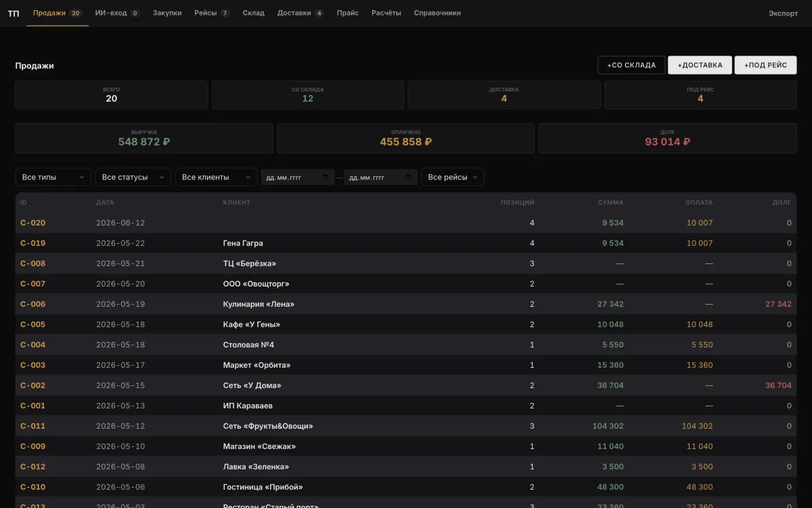Switch to the Продажи tab
This screenshot has width=812, height=508.
(x=58, y=13)
